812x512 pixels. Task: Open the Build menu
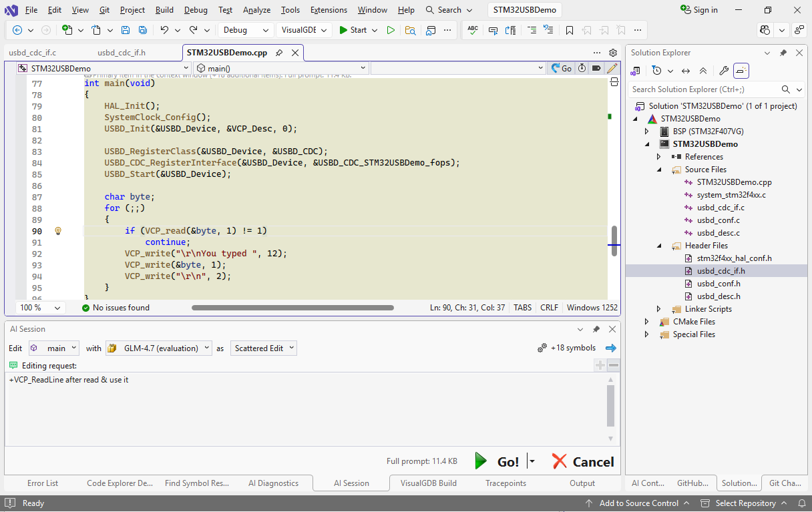coord(164,10)
